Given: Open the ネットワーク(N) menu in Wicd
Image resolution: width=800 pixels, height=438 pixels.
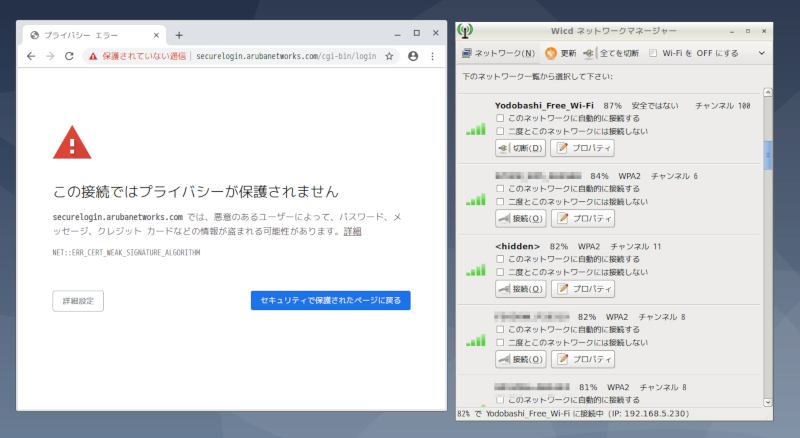Looking at the screenshot, I should click(498, 53).
